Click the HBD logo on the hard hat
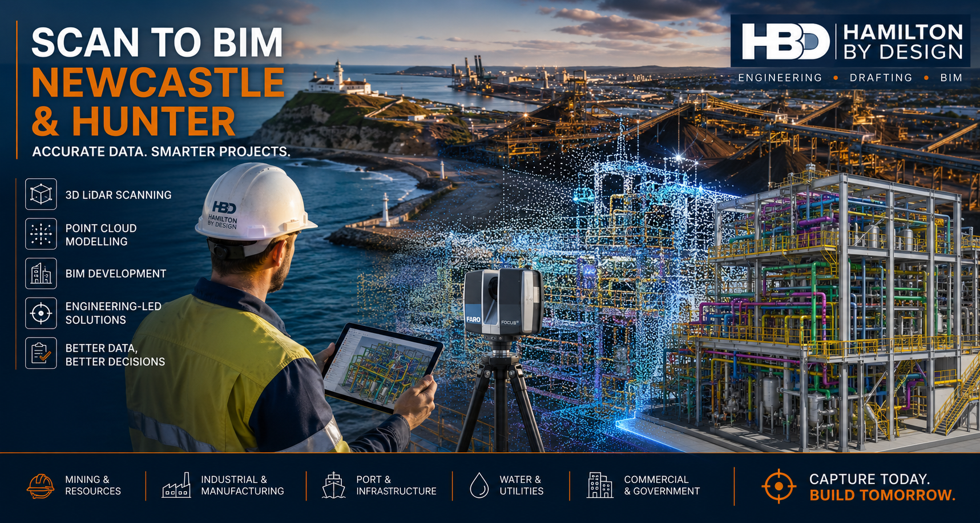The image size is (980, 523). tap(224, 207)
